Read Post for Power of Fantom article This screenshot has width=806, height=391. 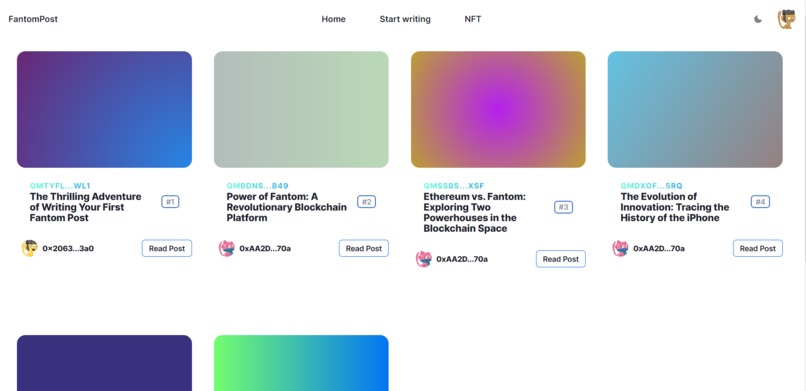point(364,248)
